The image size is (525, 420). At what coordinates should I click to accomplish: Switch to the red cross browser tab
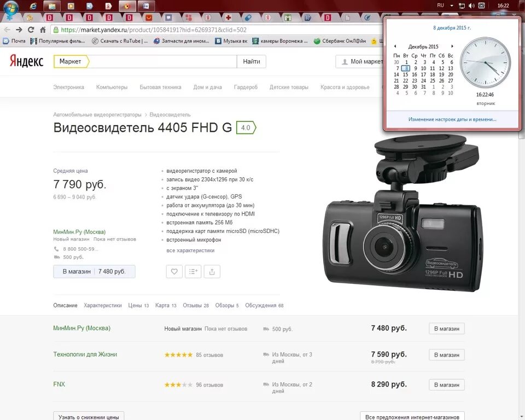click(229, 17)
